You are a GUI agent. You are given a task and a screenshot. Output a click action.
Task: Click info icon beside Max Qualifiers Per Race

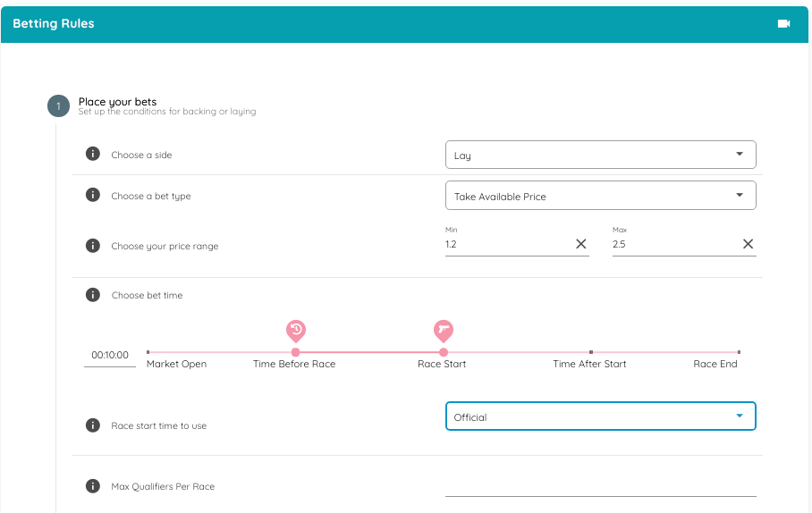(x=92, y=485)
